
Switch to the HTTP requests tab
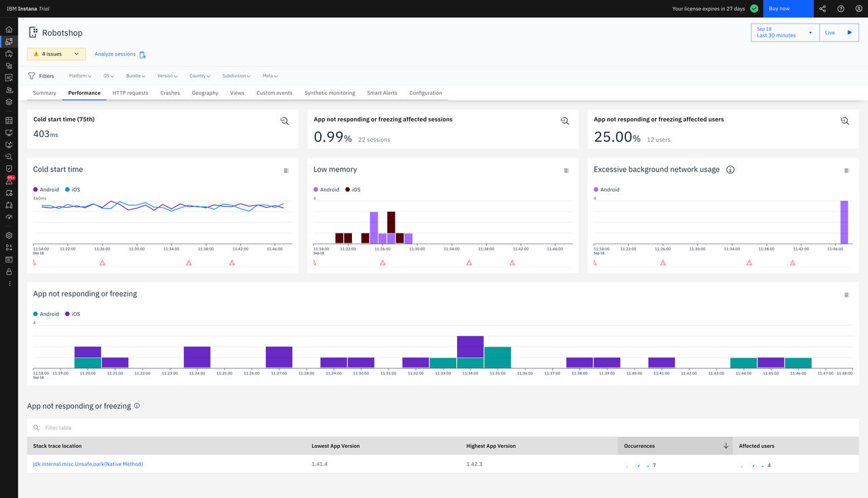tap(130, 93)
